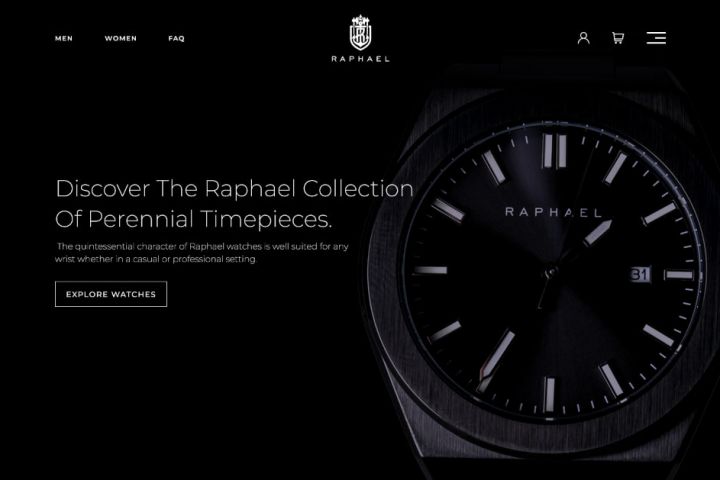Open the shopping cart icon

point(618,38)
